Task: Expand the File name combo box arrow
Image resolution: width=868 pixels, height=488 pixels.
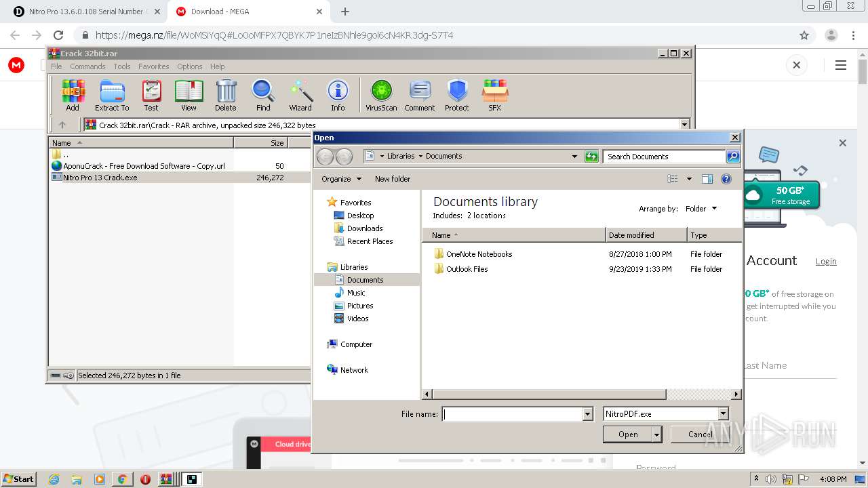Action: [587, 414]
